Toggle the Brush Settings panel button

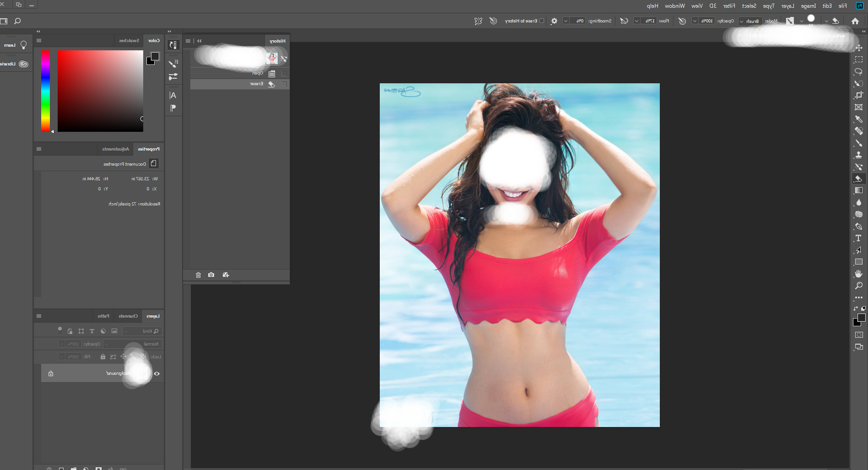[x=790, y=21]
